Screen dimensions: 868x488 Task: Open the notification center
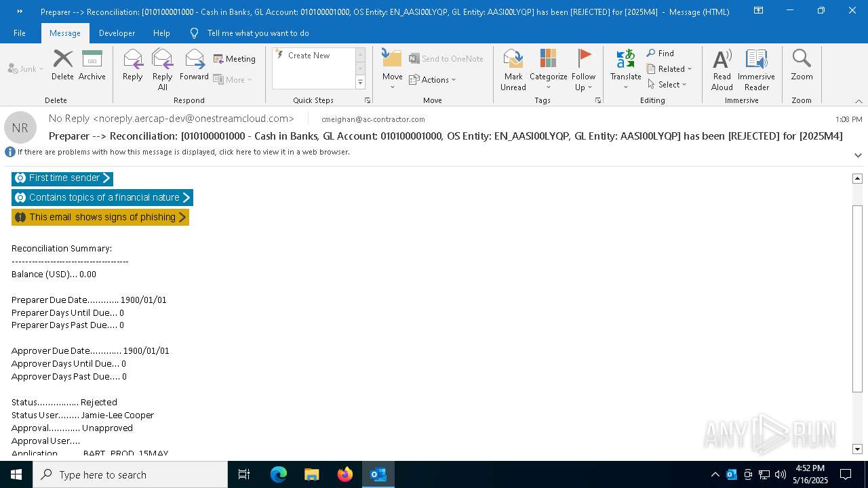point(846,474)
